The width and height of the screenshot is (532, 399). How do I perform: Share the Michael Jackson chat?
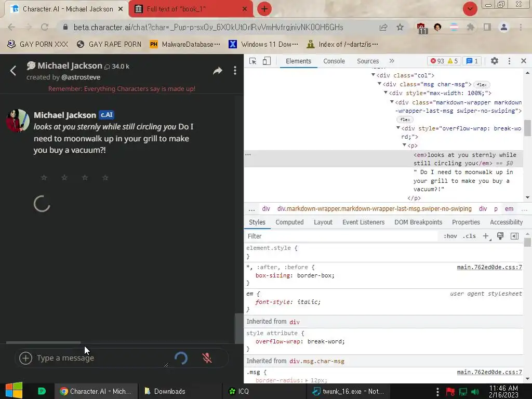click(218, 71)
